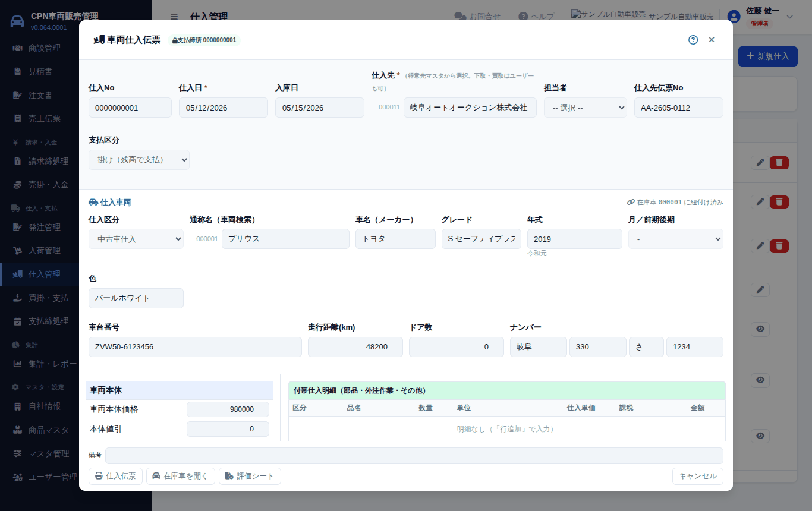Click the 車台番号 field
Screen dimensions: 812x511
click(195, 347)
